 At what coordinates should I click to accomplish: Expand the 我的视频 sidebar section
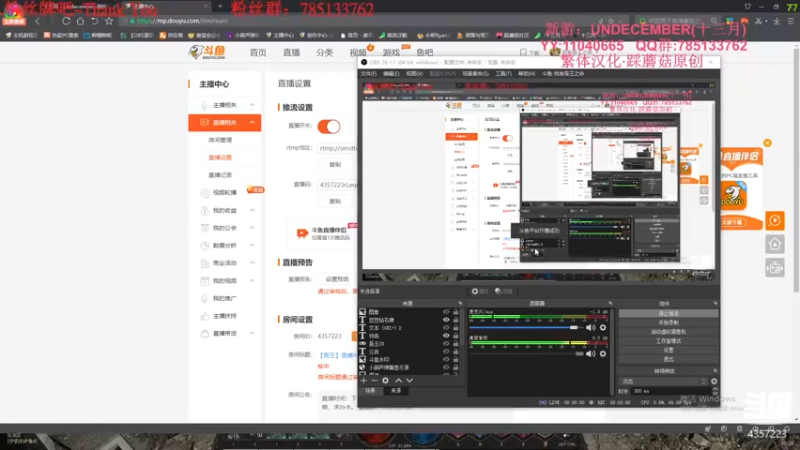[x=252, y=281]
